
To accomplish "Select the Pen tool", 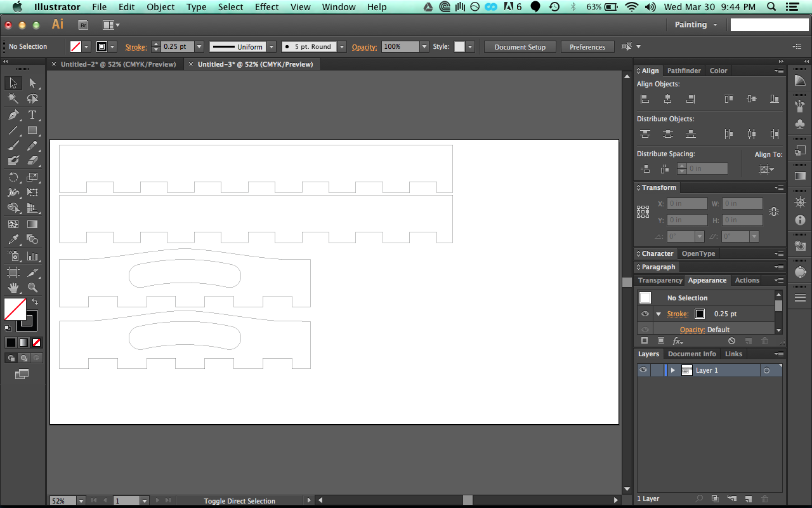I will [13, 115].
